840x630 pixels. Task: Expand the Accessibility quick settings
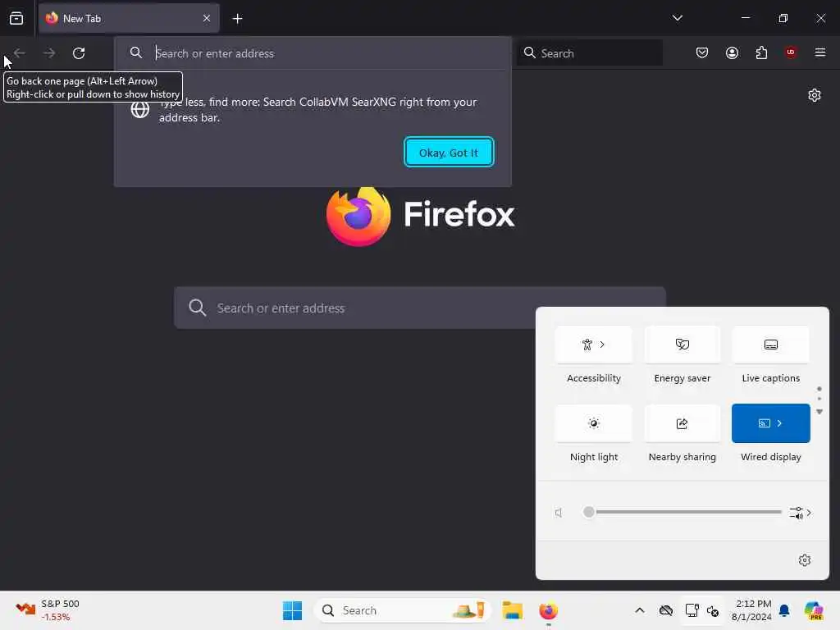coord(594,345)
